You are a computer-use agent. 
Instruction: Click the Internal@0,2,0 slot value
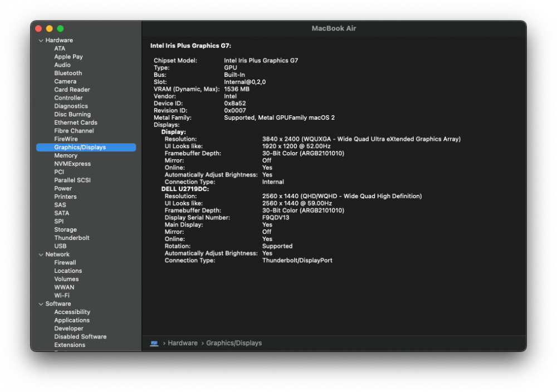[x=245, y=82]
